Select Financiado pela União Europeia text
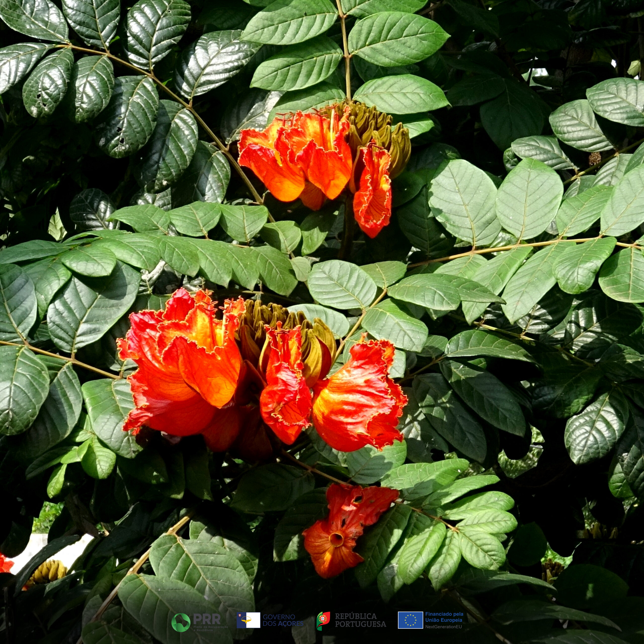The width and height of the screenshot is (644, 644). tap(444, 617)
